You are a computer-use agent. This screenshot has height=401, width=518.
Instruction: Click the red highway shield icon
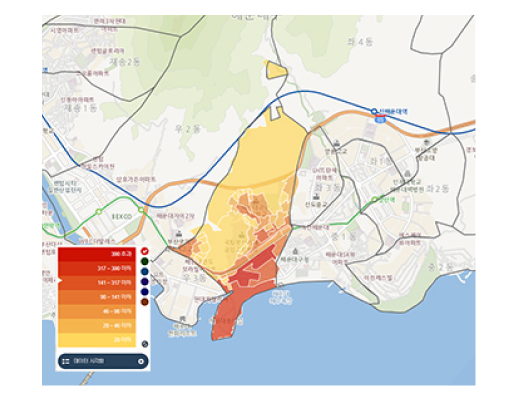380,119
